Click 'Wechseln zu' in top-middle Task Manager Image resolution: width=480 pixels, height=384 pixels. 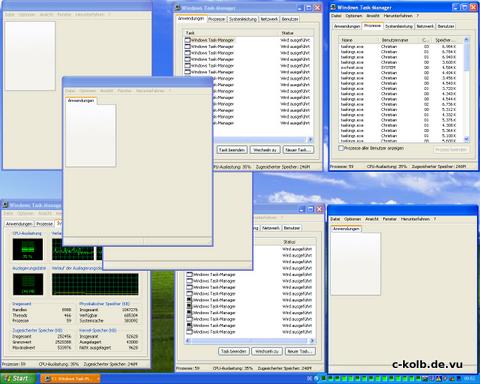click(x=265, y=150)
